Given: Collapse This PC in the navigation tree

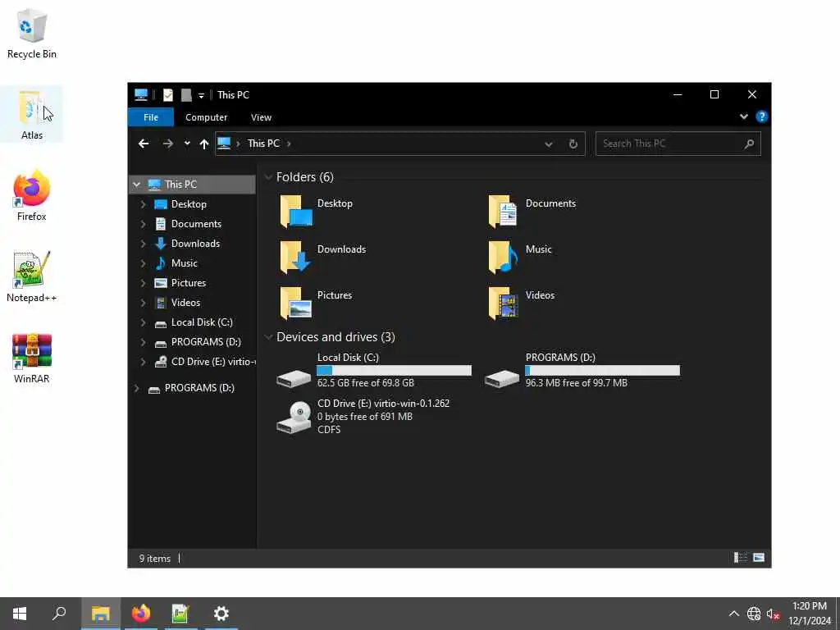Looking at the screenshot, I should coord(137,185).
